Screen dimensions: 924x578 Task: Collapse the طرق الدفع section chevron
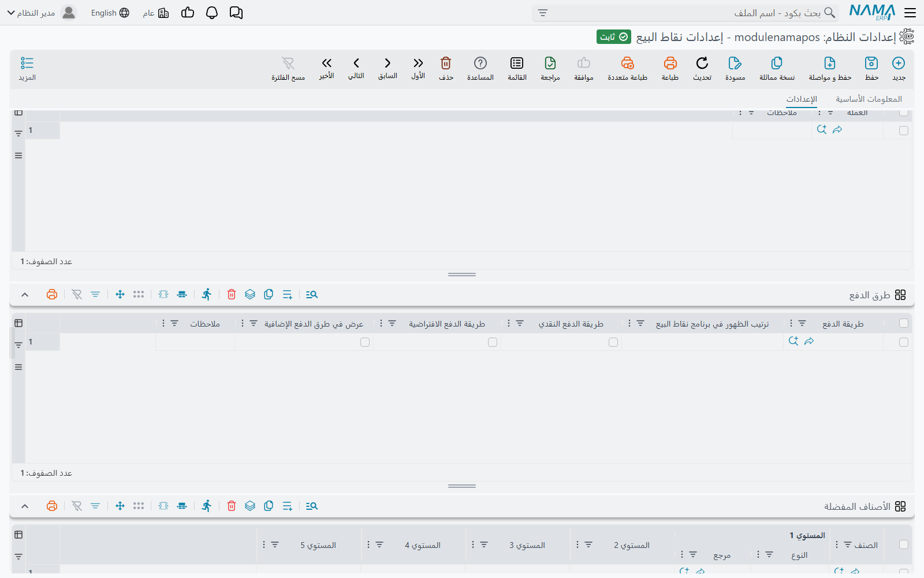(x=25, y=295)
